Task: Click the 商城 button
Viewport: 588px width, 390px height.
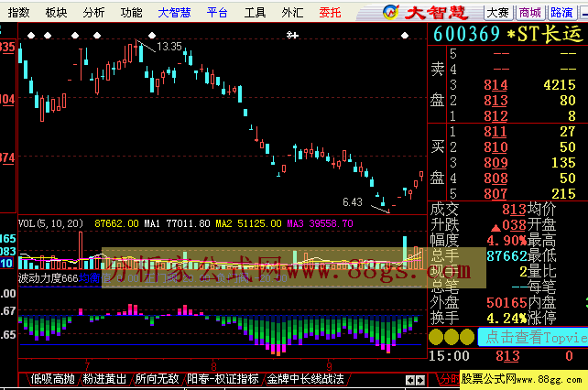Action: [x=530, y=13]
